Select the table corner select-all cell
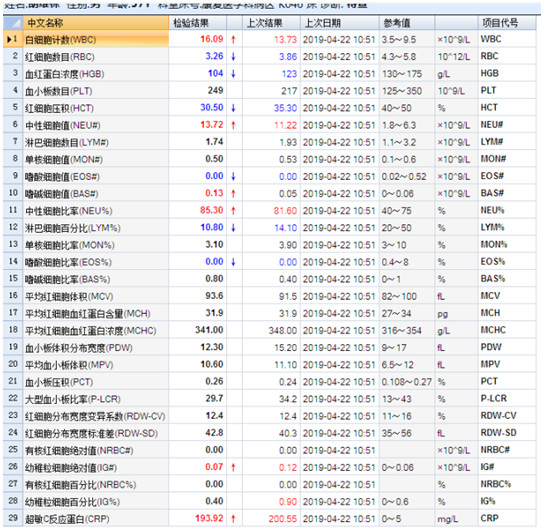The image size is (541, 530). tap(13, 23)
